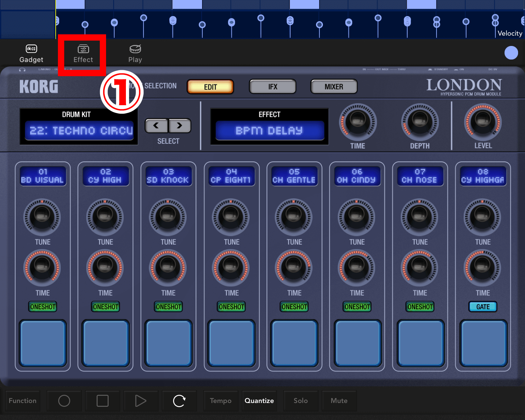
Task: Click the TUNE knob on channel 07
Action: (x=419, y=217)
